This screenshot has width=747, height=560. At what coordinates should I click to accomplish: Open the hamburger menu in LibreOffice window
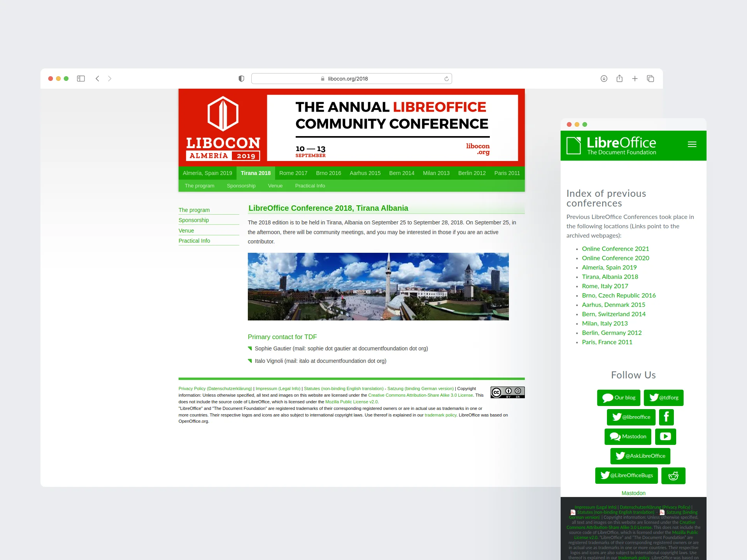click(x=692, y=144)
